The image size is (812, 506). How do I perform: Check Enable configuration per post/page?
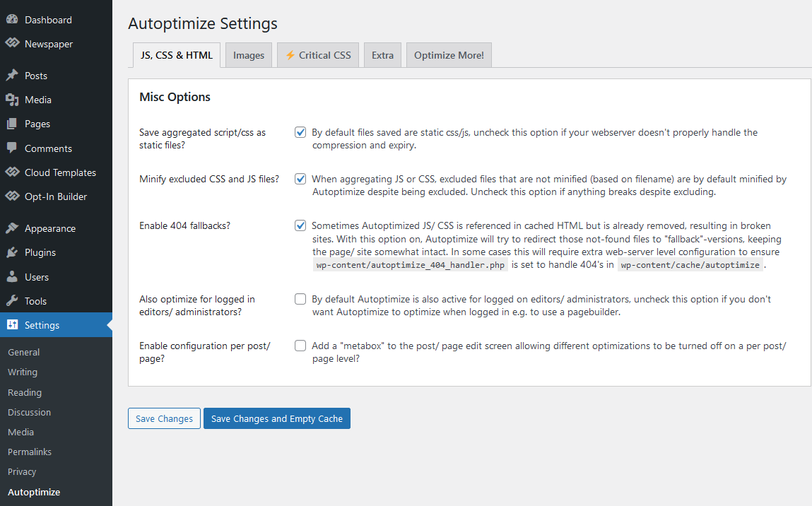(x=300, y=346)
